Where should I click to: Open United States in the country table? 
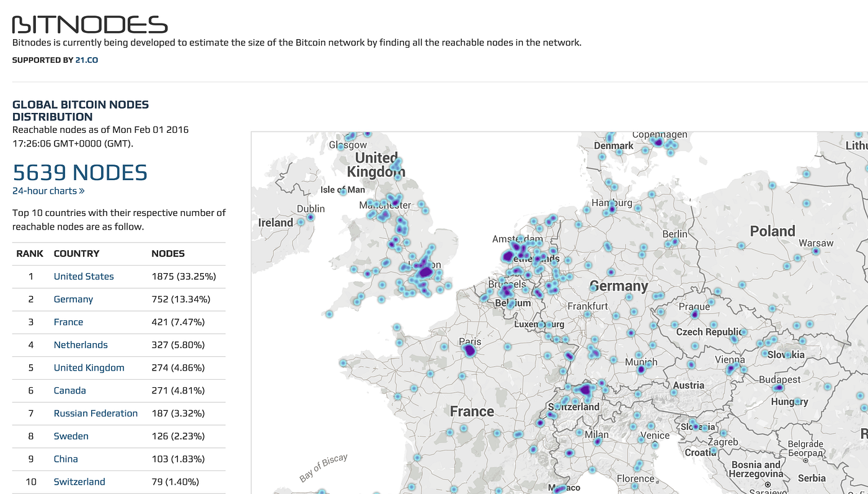coord(84,276)
